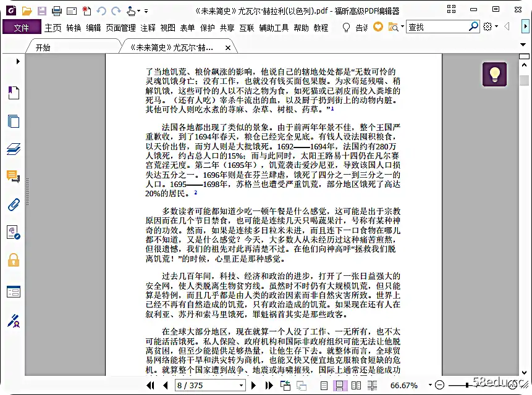This screenshot has height=395, width=532.
Task: Open a file with the folder icon
Action: coord(27,11)
